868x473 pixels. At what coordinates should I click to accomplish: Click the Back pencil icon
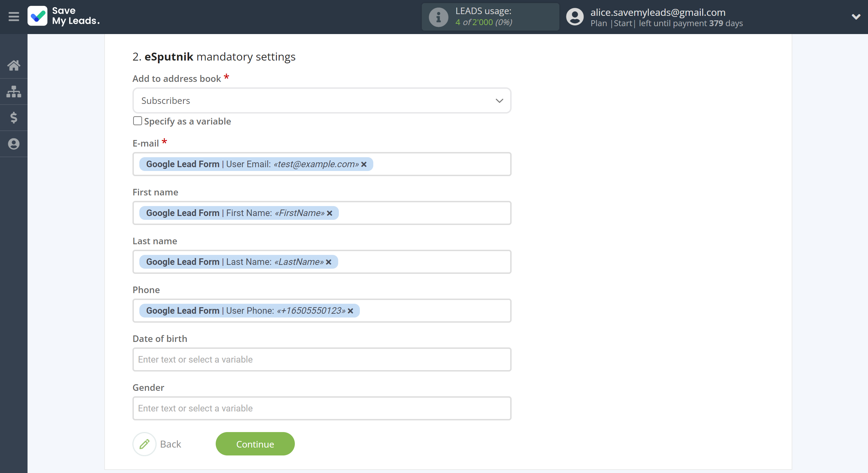coord(144,444)
